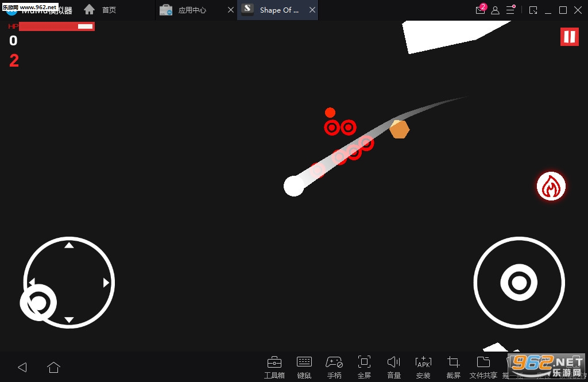Click the window resize mode icon
Screen dimensions: 588x382
pos(533,10)
